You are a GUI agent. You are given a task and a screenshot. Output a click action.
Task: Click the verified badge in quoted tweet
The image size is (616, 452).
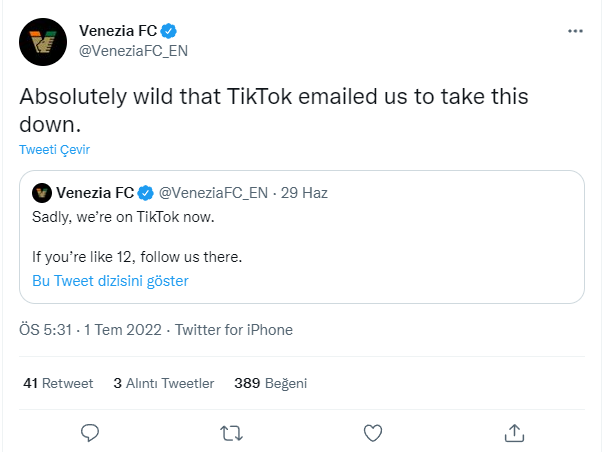coord(145,191)
